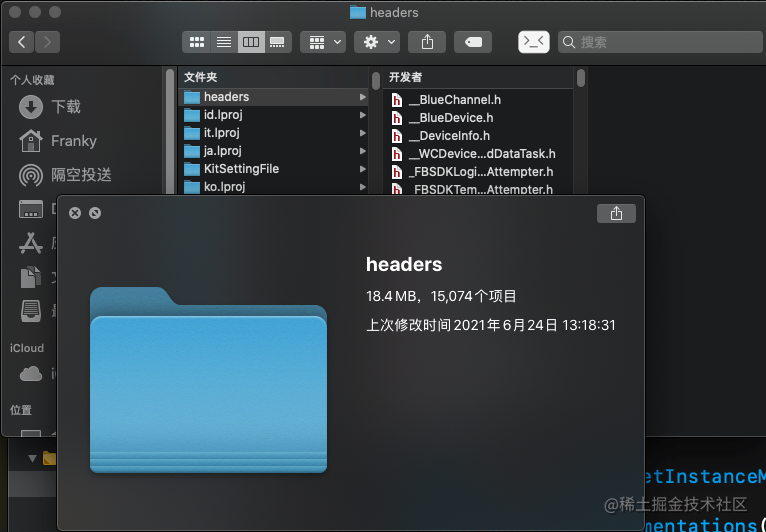This screenshot has width=766, height=532.
Task: Select the documents icon in sidebar
Action: coord(31,277)
